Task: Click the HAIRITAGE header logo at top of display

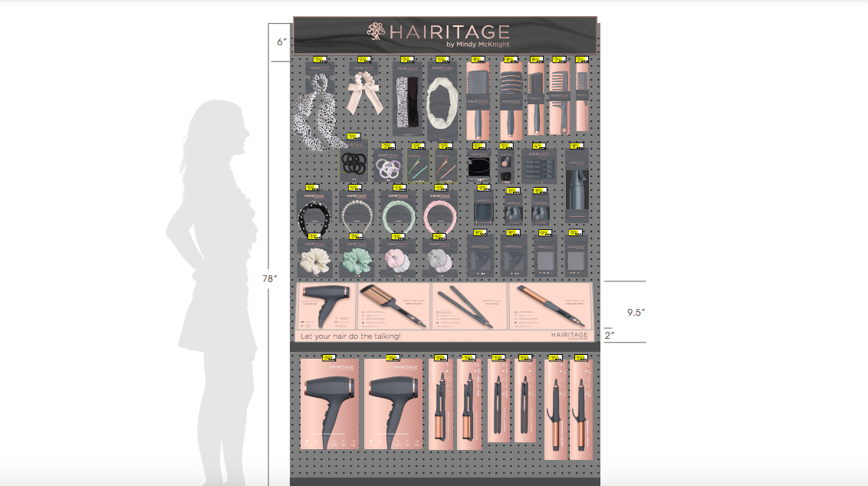Action: (438, 31)
